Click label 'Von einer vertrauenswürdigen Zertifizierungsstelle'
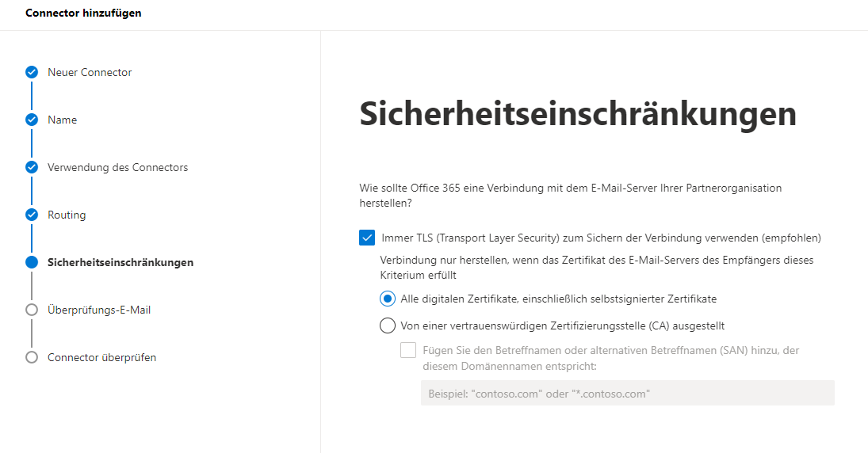The image size is (868, 453). pos(563,325)
